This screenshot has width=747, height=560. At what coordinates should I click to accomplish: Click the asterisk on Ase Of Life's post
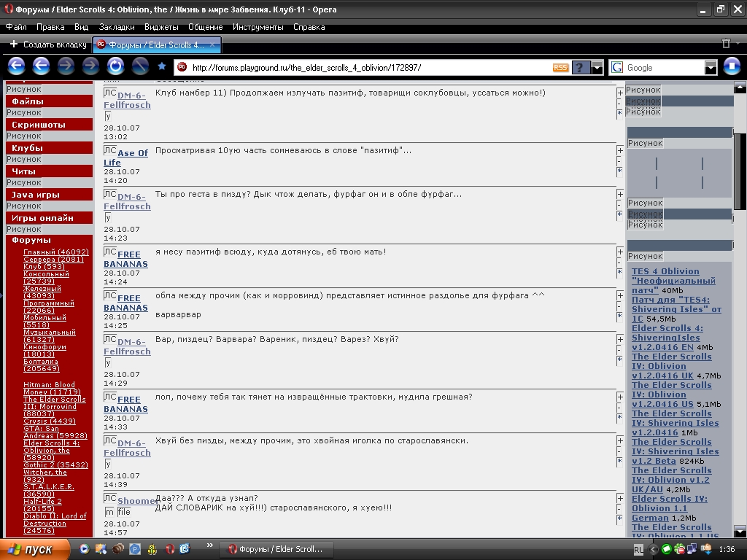coord(620,171)
